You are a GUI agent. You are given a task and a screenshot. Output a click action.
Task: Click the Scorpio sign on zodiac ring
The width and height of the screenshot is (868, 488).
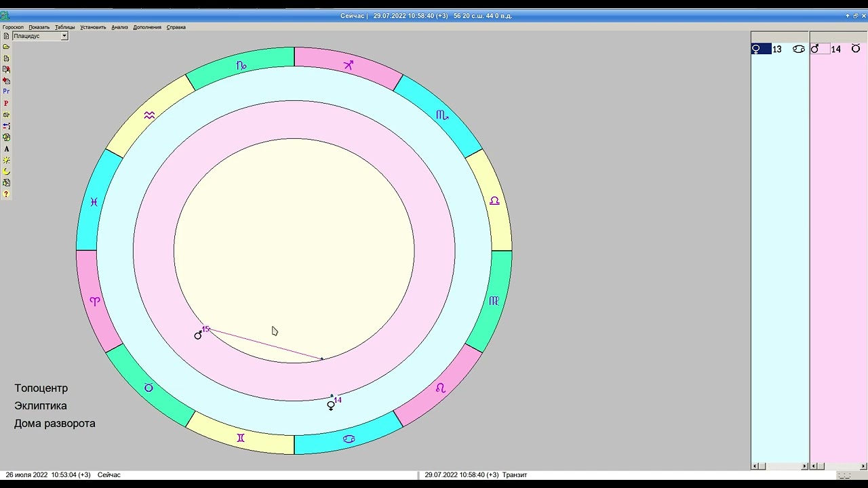pos(442,115)
